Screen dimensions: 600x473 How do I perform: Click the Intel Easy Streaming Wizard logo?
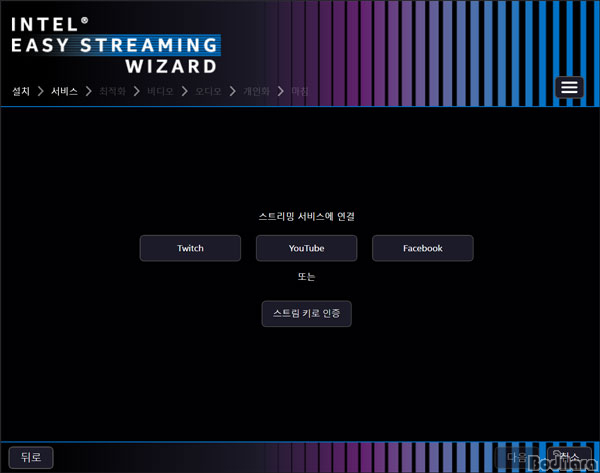tap(115, 45)
